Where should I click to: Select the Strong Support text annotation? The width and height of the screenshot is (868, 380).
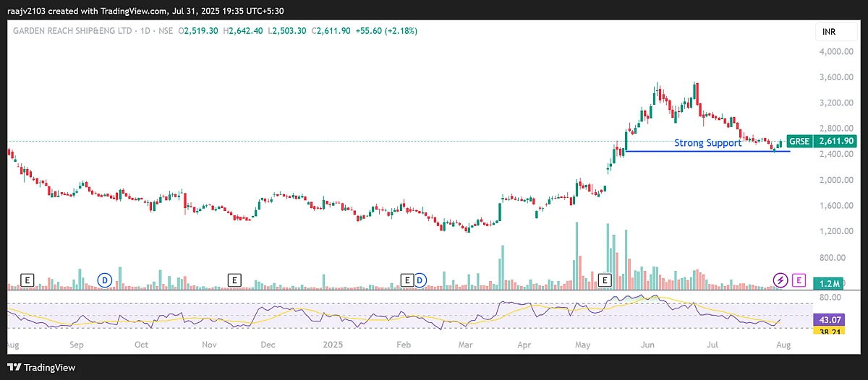[707, 143]
